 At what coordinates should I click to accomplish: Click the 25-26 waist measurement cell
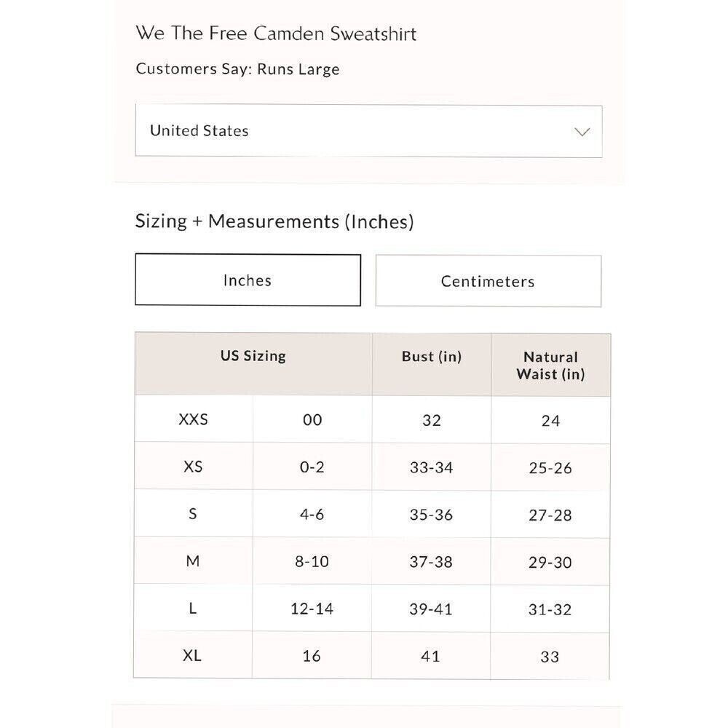(x=550, y=467)
